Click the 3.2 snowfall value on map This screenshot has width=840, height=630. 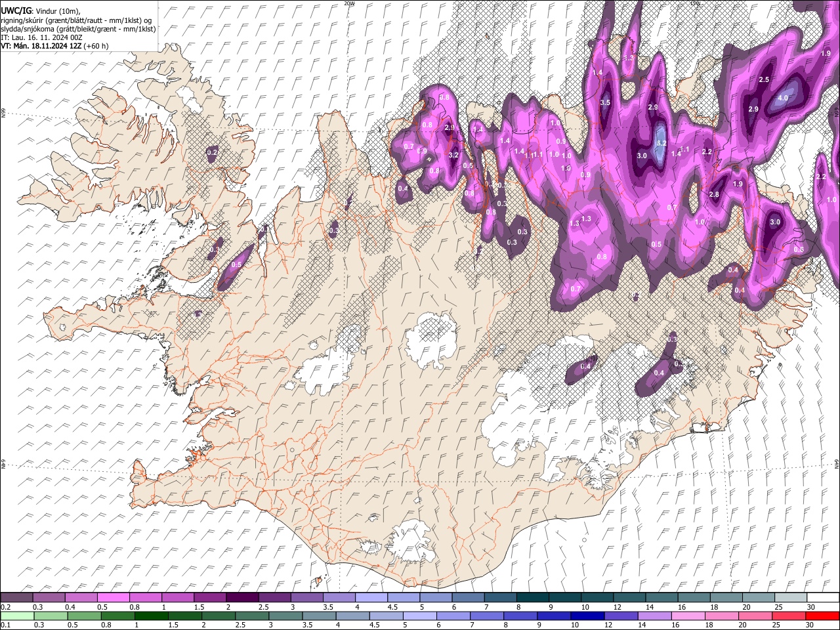(453, 156)
